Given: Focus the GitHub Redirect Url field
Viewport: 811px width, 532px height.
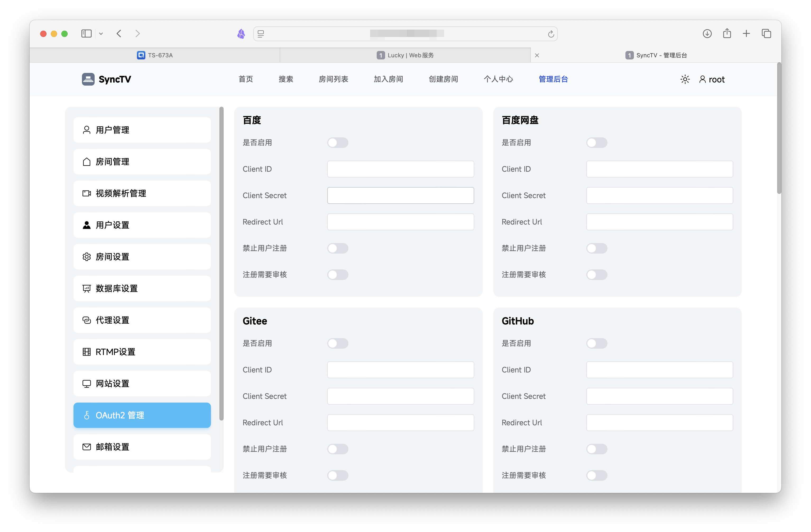Looking at the screenshot, I should click(659, 422).
